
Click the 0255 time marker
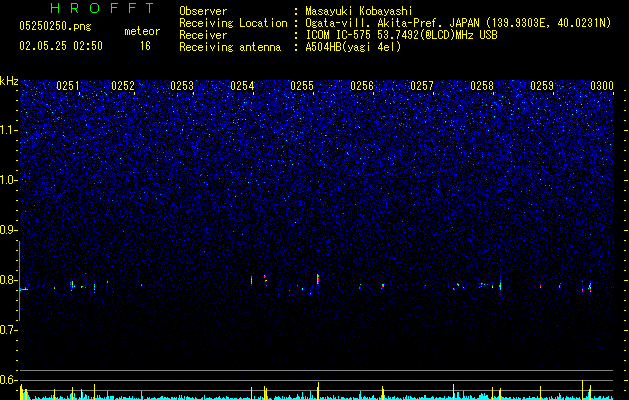[302, 86]
